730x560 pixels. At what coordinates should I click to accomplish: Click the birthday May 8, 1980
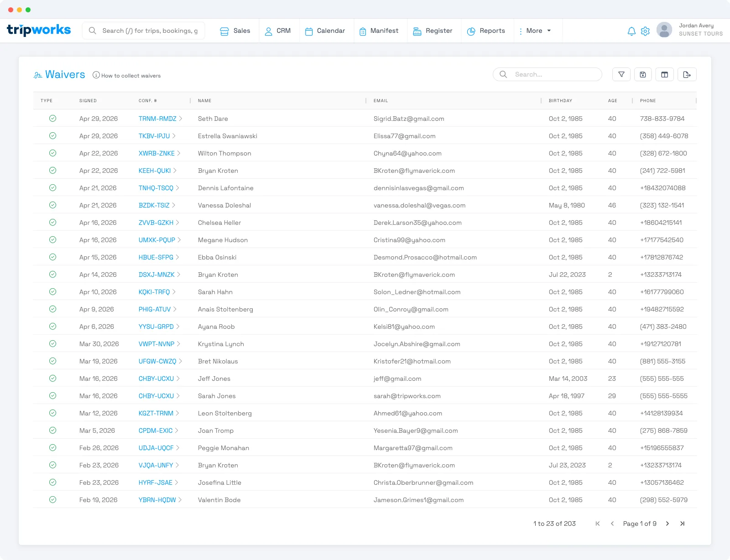point(567,205)
